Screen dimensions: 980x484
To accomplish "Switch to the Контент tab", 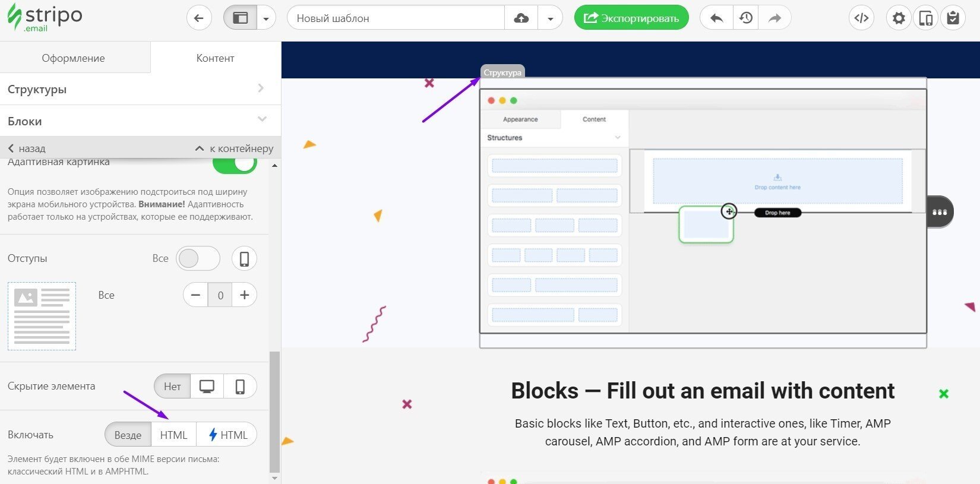I will (x=215, y=58).
